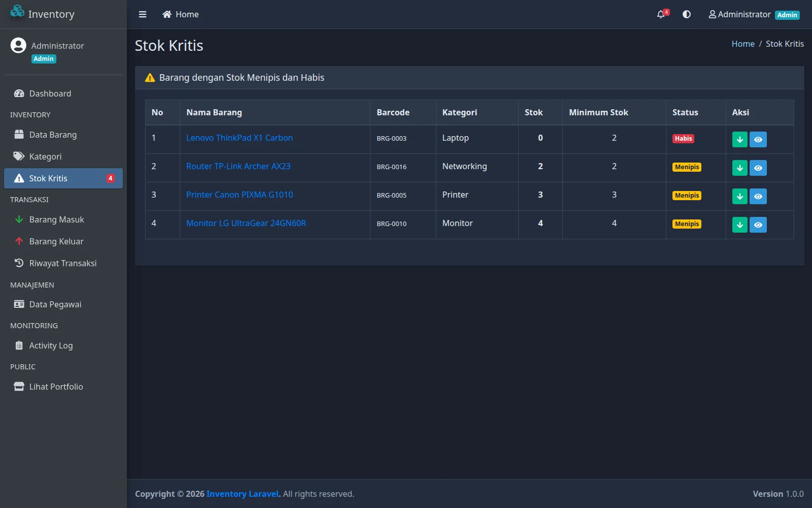Open Activity Log menu item
The width and height of the screenshot is (812, 508).
[x=63, y=345]
